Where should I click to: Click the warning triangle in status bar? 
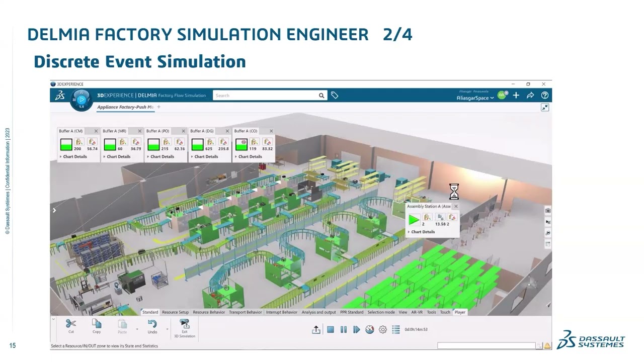547,346
